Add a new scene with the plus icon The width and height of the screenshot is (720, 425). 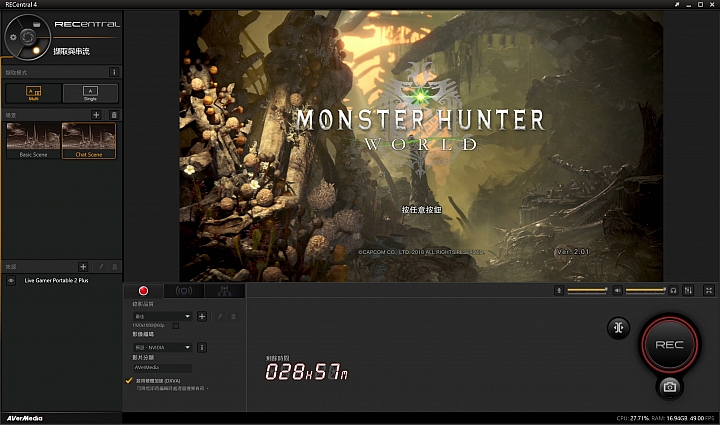(96, 115)
